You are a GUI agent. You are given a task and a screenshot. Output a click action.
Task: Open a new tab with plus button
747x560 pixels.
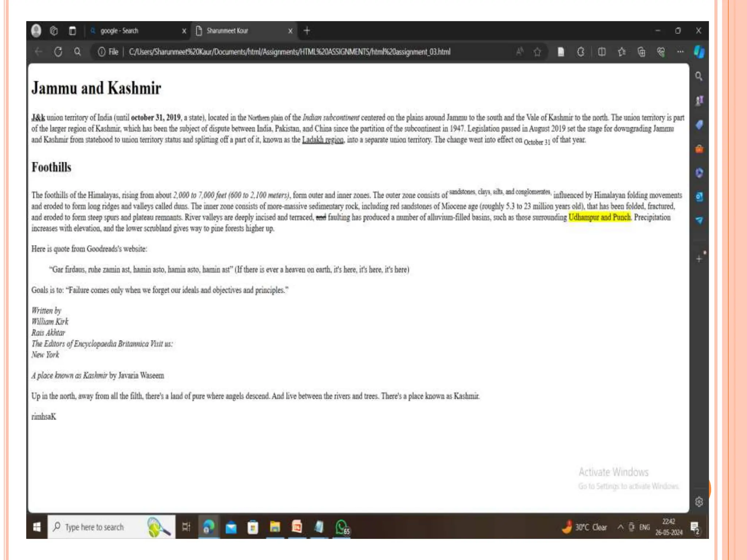point(307,31)
